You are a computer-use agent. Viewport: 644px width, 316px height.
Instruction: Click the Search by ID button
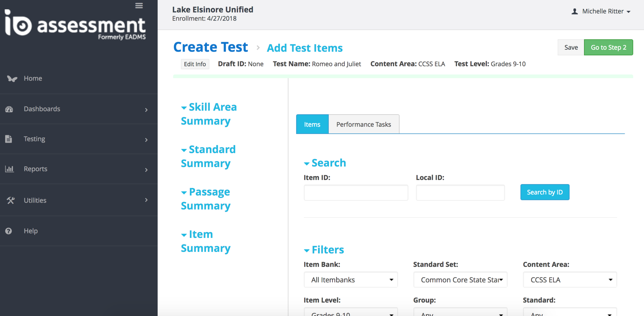click(545, 192)
